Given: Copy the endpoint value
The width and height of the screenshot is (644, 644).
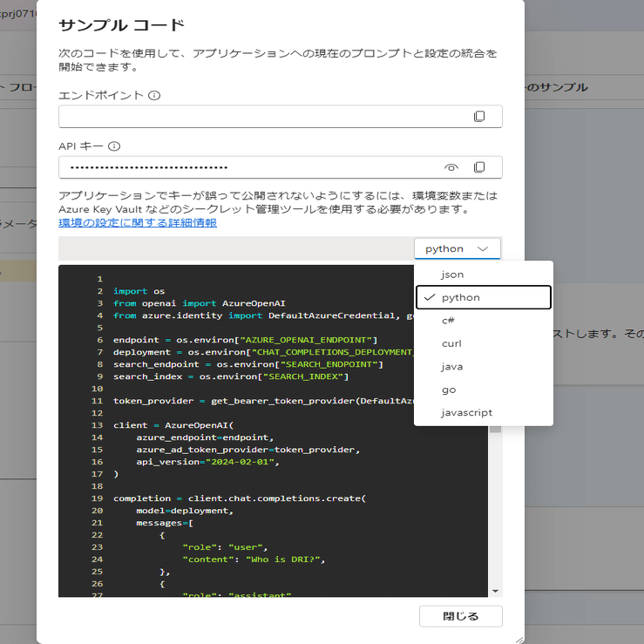Looking at the screenshot, I should (479, 116).
